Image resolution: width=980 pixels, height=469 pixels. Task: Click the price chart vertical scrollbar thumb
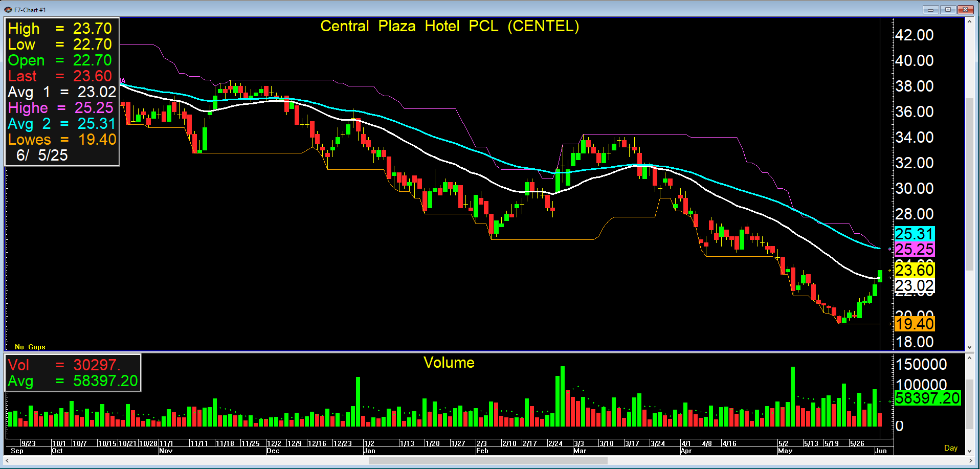tap(969, 184)
